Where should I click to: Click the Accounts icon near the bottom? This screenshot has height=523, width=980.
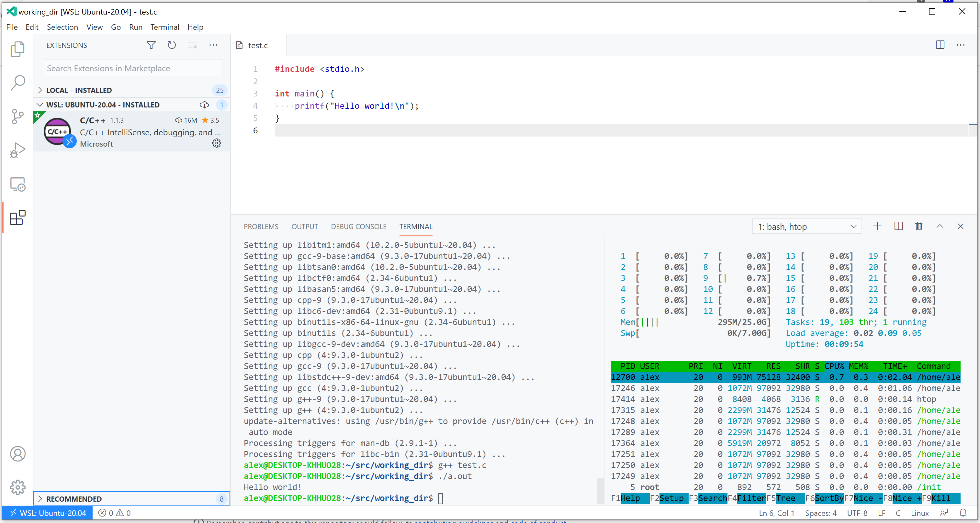pos(17,454)
